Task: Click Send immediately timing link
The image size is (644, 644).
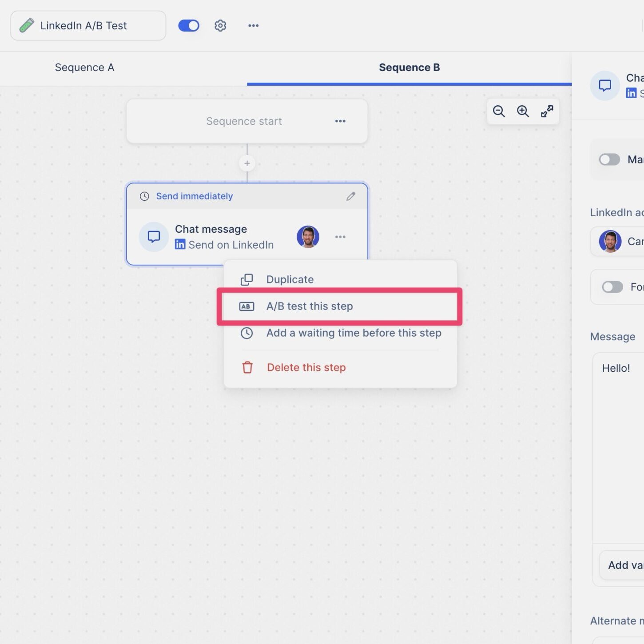Action: (194, 196)
